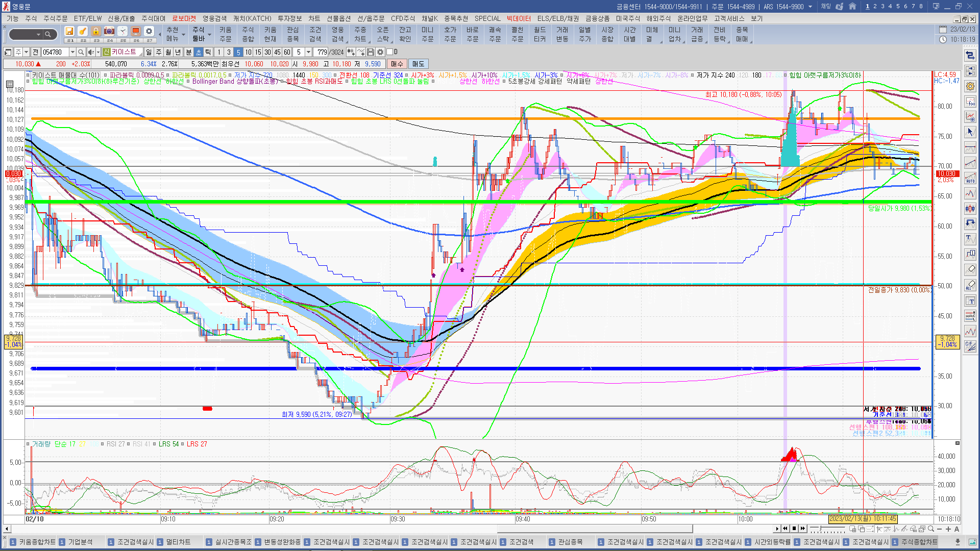Open chart settings gear icon
Viewport: 980px width, 551px height.
point(380,52)
